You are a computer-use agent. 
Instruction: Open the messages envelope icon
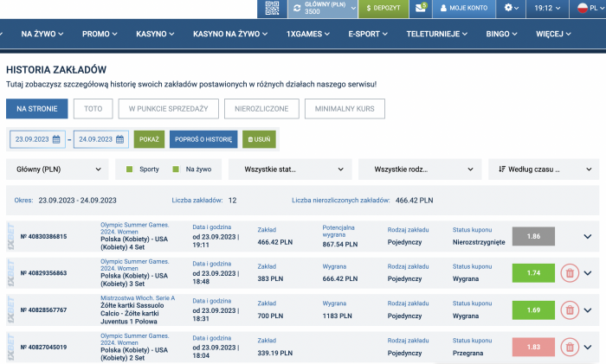point(421,8)
